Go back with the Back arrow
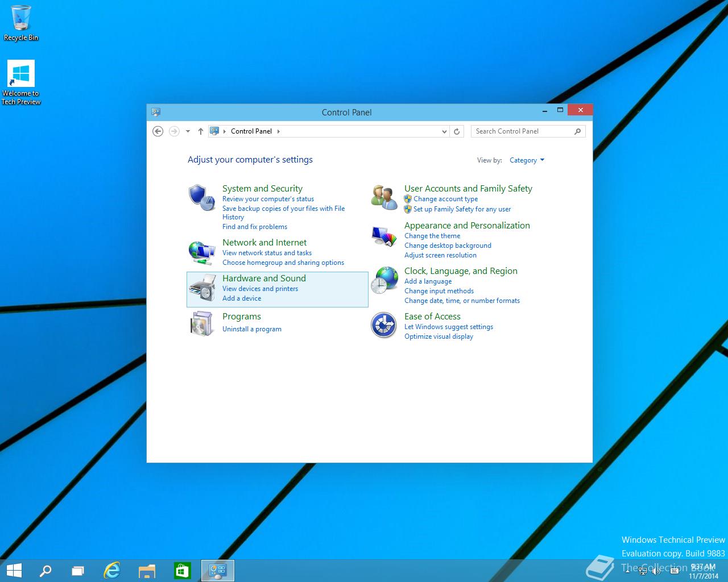This screenshot has width=728, height=582. point(158,131)
